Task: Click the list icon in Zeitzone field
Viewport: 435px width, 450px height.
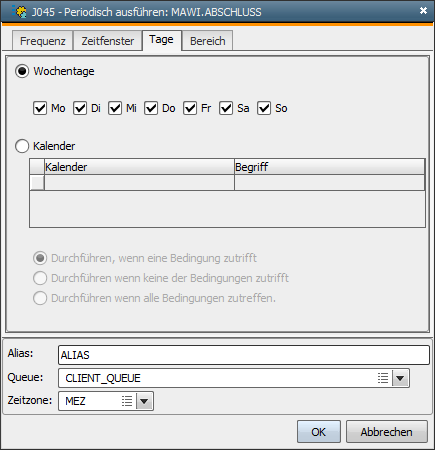Action: pyautogui.click(x=127, y=401)
